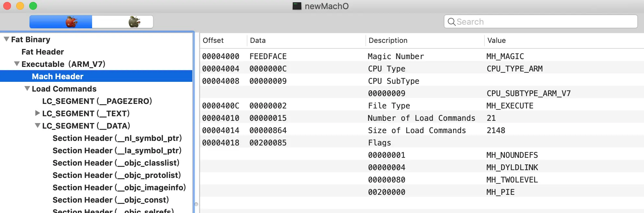The width and height of the screenshot is (644, 213).
Task: Select the MH_EXECUTE value
Action: (510, 106)
